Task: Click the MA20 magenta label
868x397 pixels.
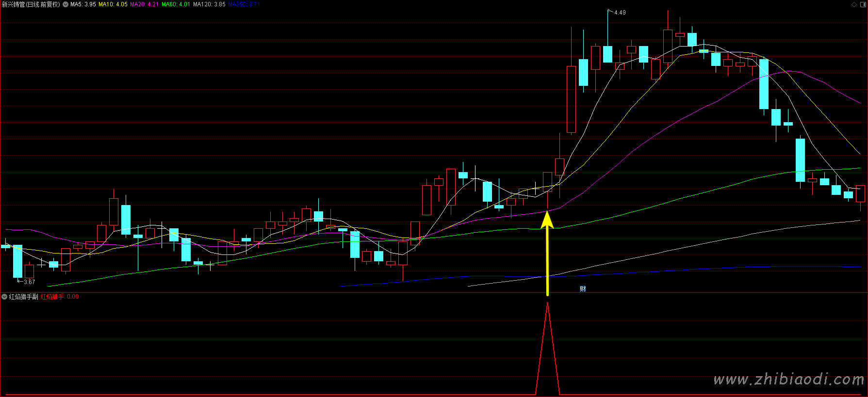Action: click(x=144, y=4)
